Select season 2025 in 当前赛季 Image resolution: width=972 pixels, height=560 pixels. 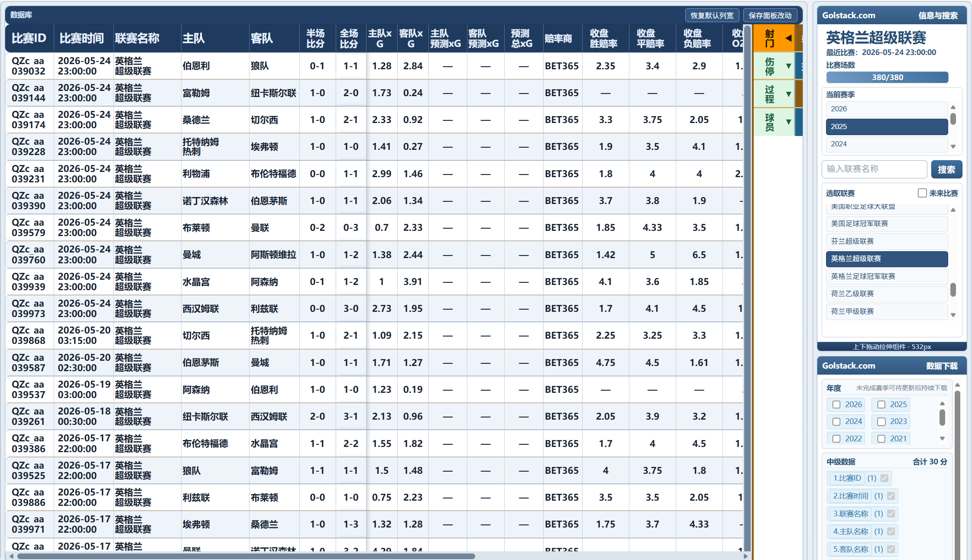click(887, 126)
